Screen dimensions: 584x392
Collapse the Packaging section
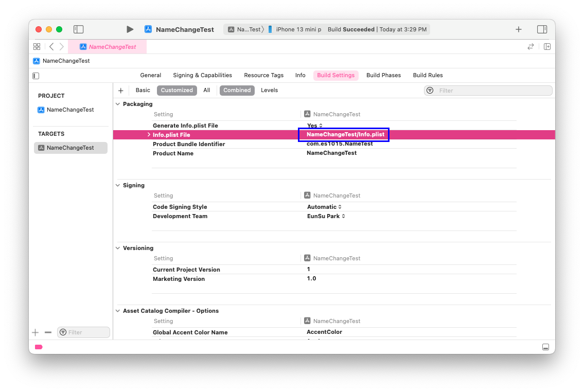118,104
